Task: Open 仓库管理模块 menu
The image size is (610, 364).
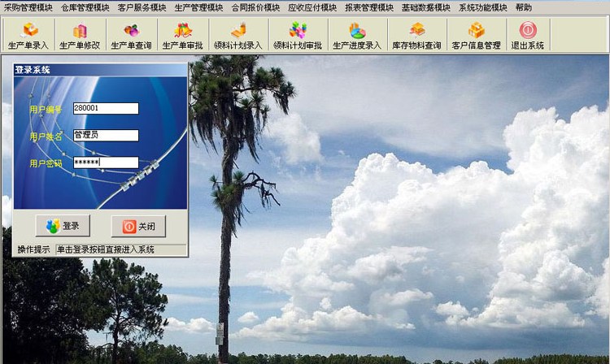Action: (85, 7)
